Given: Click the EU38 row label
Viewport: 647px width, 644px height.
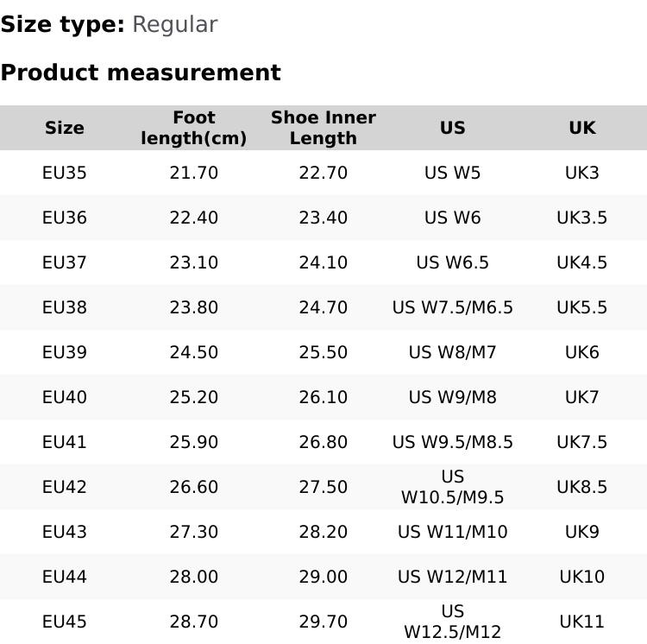Looking at the screenshot, I should click(65, 307).
